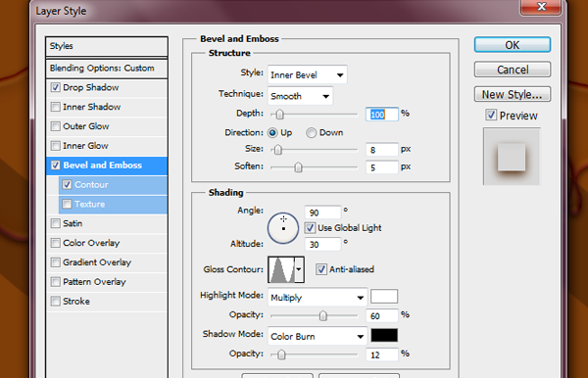
Task: Click the Angle and Altitude light dial
Action: pyautogui.click(x=283, y=228)
